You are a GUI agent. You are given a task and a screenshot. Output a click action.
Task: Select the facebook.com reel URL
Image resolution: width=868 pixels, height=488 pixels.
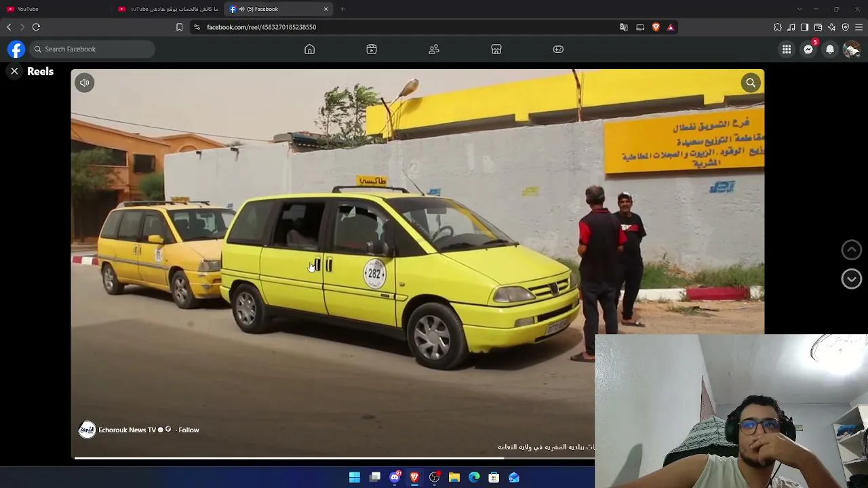click(x=262, y=27)
